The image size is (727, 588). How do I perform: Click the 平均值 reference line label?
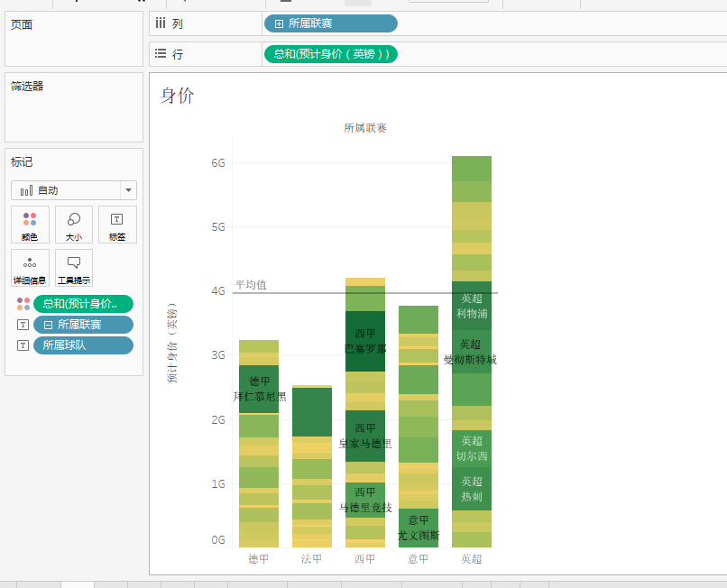pos(251,285)
